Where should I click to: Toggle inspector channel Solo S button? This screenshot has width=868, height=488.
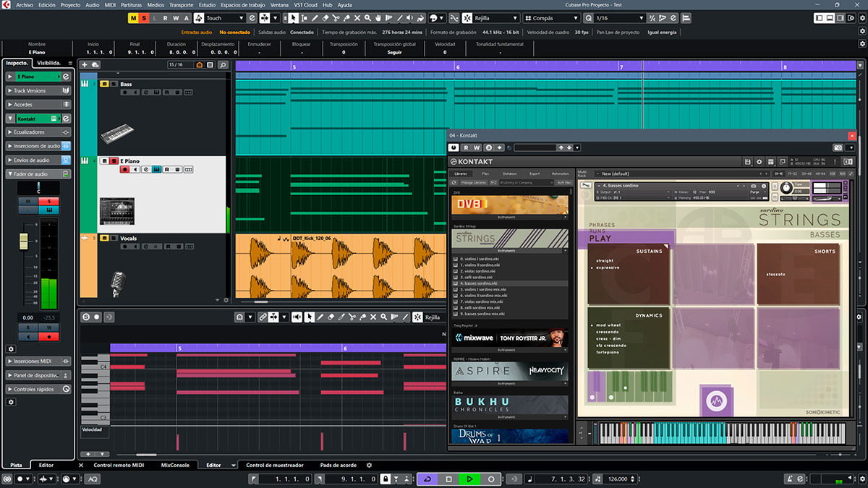[48, 202]
